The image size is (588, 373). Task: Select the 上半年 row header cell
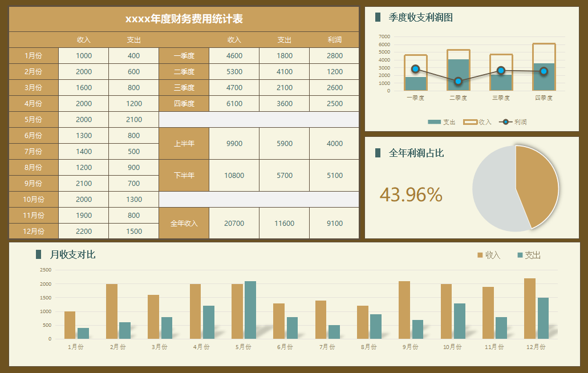(184, 143)
